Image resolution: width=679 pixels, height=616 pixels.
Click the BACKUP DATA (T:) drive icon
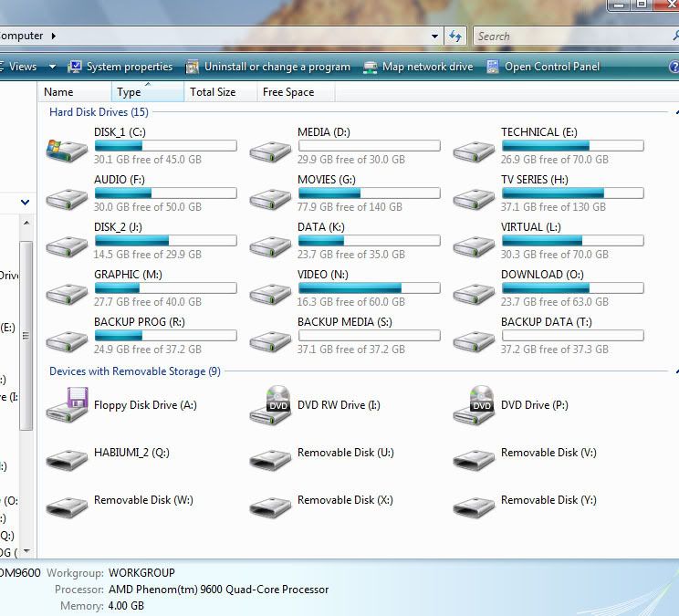coord(474,339)
